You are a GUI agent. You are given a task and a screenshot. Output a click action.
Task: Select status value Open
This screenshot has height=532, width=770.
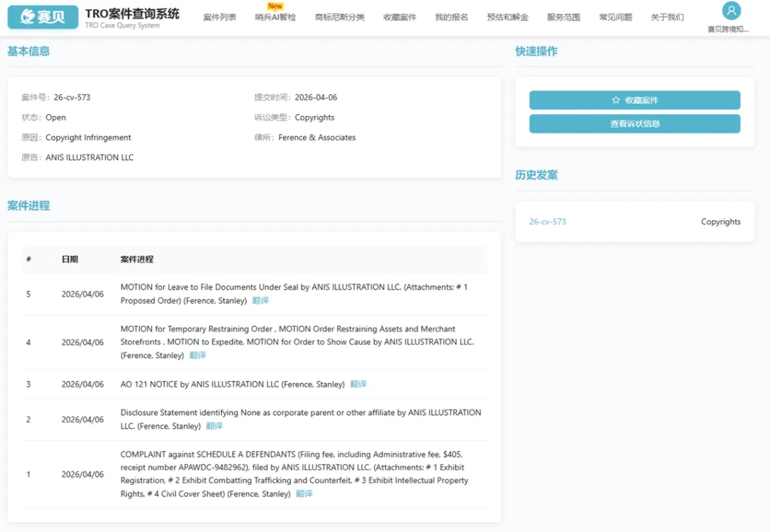(x=56, y=118)
